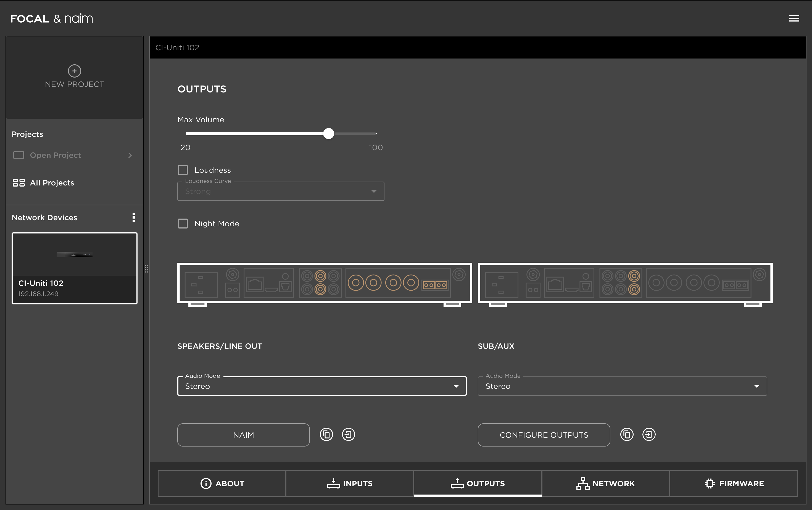
Task: Switch to the Network tab
Action: click(x=606, y=484)
